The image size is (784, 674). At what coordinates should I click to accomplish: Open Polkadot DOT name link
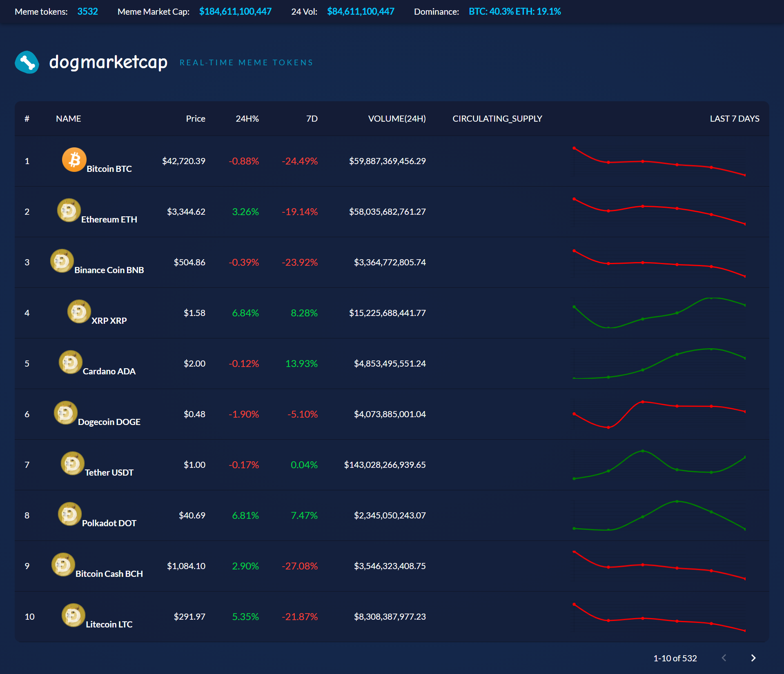tap(109, 523)
